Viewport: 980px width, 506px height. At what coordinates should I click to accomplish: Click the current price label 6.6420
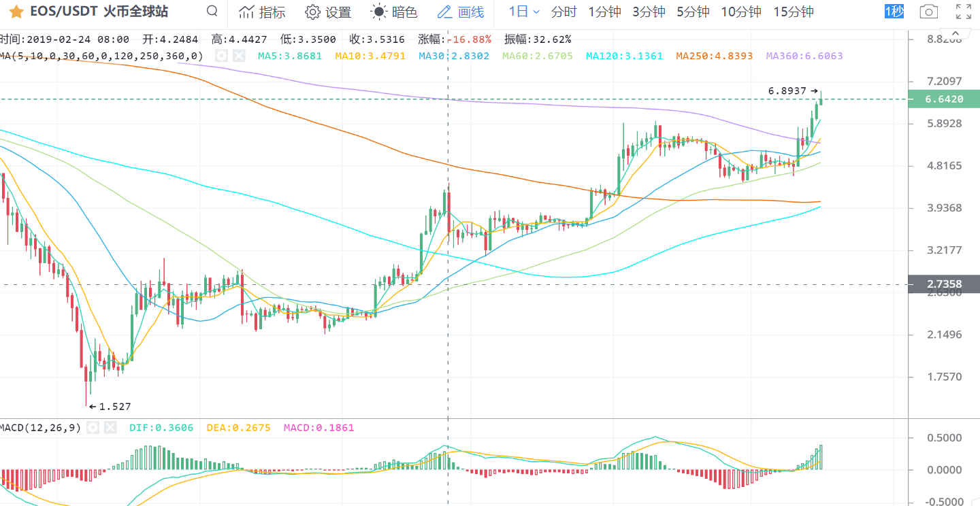click(x=944, y=99)
